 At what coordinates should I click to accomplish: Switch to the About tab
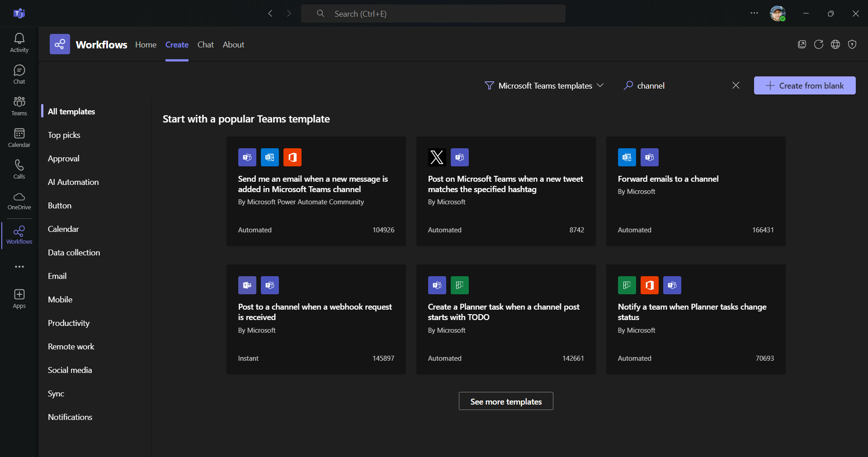(x=233, y=45)
